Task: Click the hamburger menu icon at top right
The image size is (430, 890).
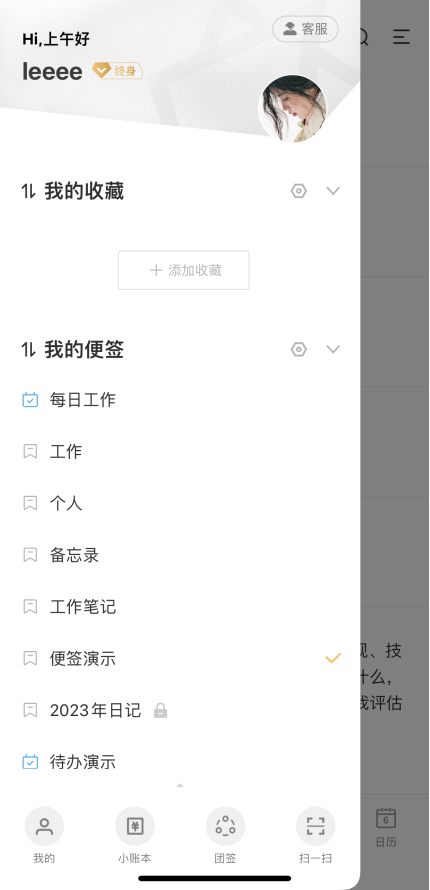Action: pyautogui.click(x=402, y=37)
